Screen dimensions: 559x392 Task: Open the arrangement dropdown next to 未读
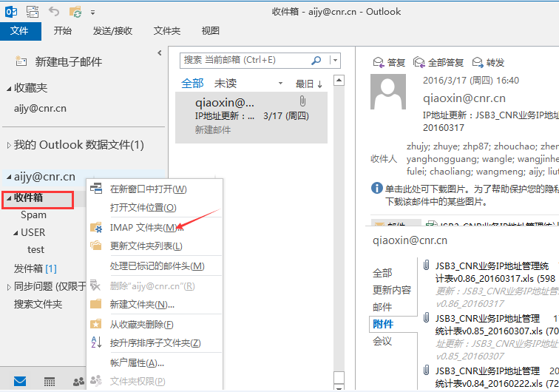click(280, 84)
